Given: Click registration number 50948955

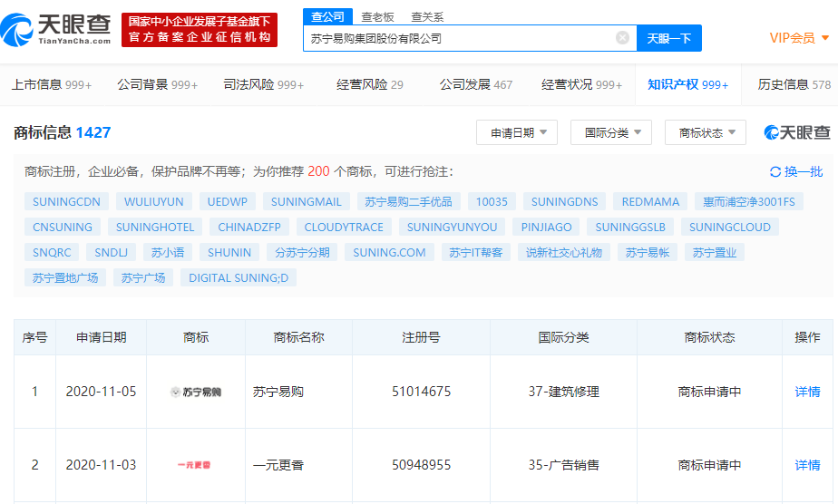Looking at the screenshot, I should [421, 465].
